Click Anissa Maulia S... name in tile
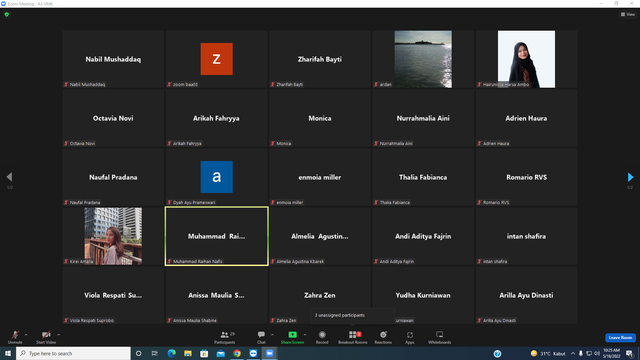This screenshot has width=640, height=360. pyautogui.click(x=216, y=295)
